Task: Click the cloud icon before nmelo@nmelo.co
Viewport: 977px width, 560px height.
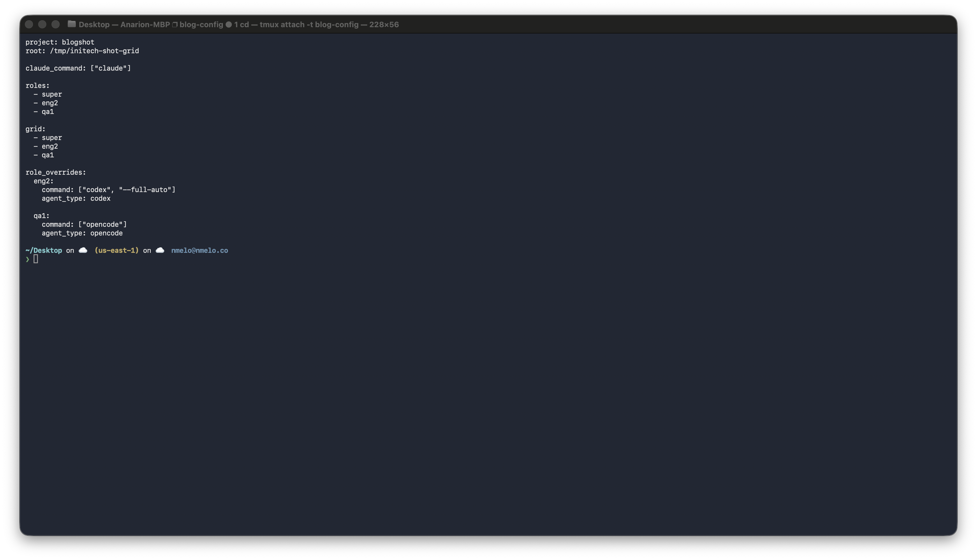Action: click(x=160, y=250)
